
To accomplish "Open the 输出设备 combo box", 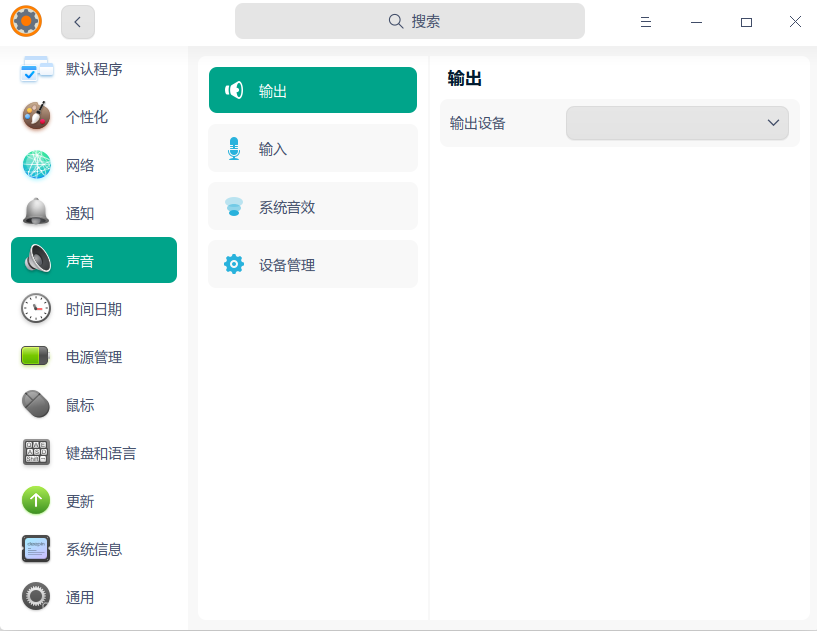I will click(677, 123).
